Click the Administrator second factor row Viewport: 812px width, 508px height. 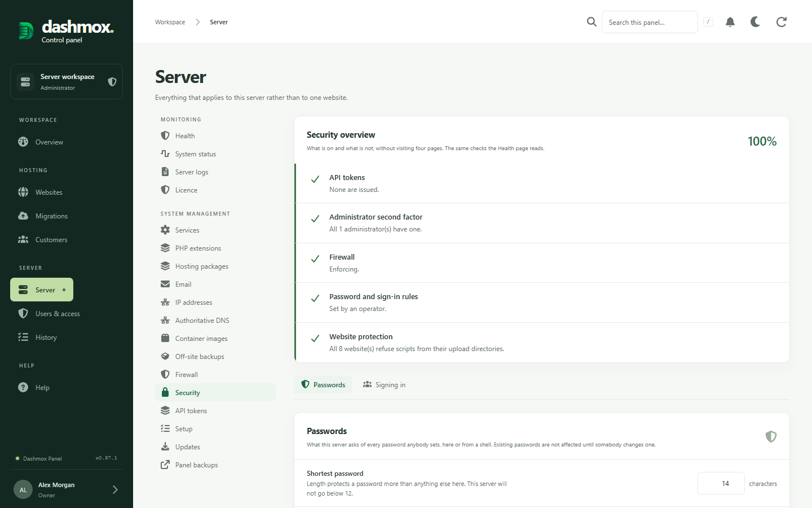click(x=542, y=223)
